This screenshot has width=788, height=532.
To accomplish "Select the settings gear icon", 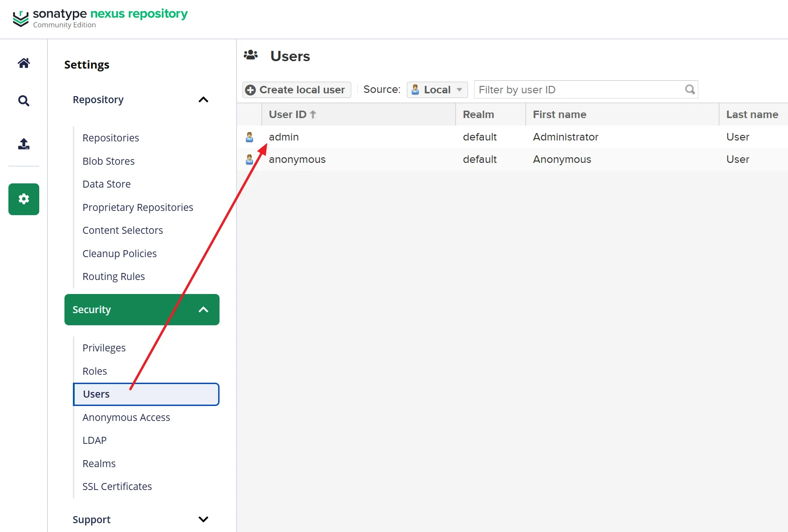I will tap(24, 199).
